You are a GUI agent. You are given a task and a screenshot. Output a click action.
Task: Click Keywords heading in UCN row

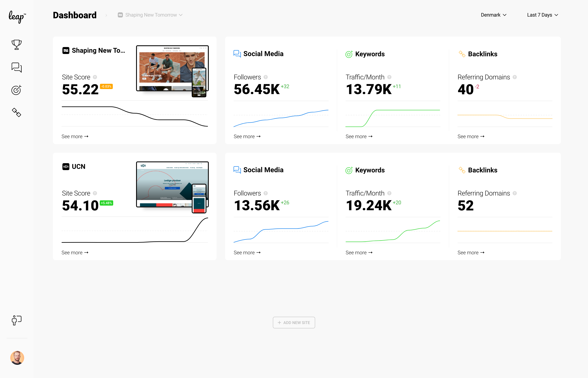pyautogui.click(x=370, y=170)
